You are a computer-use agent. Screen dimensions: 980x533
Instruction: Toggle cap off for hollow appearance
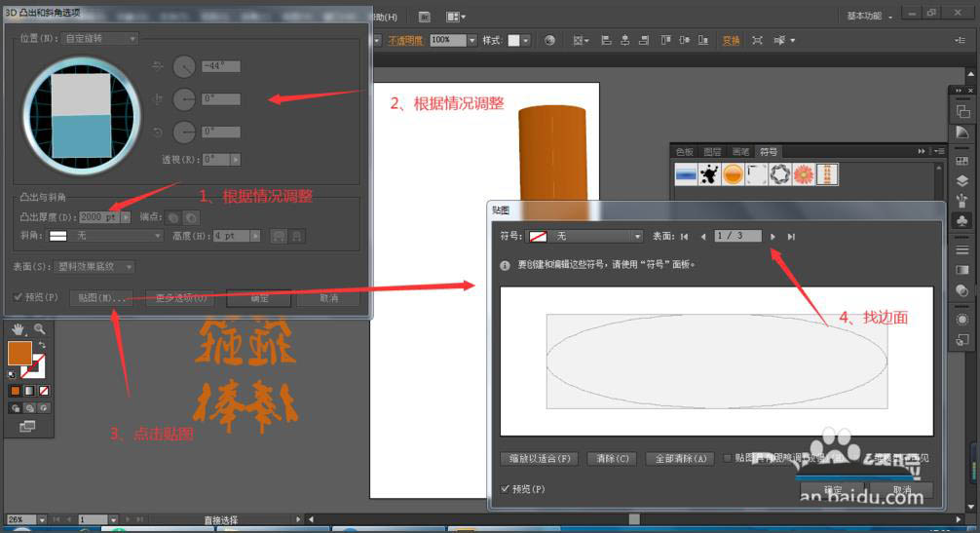coord(191,217)
